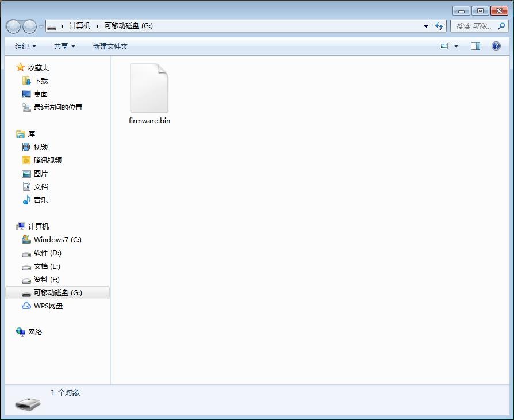Go to 下载 folder in favorites
The image size is (514, 420).
tap(41, 81)
